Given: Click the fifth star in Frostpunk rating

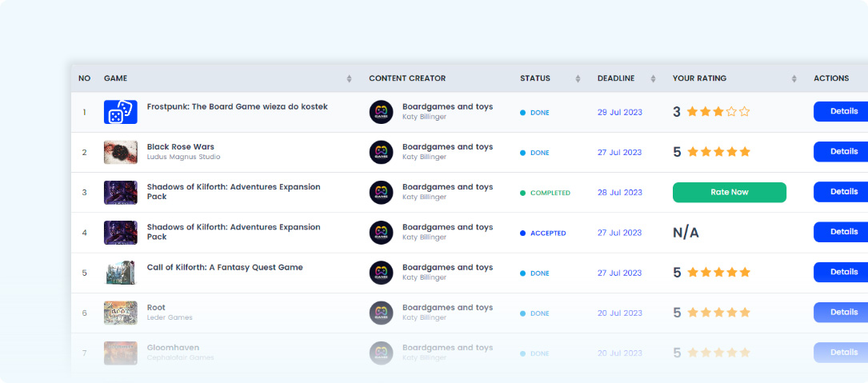Looking at the screenshot, I should coord(745,112).
